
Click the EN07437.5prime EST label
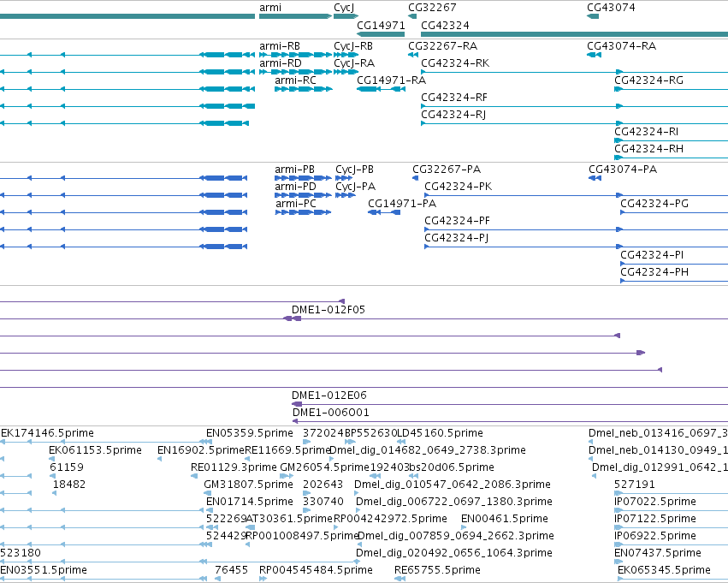(658, 553)
